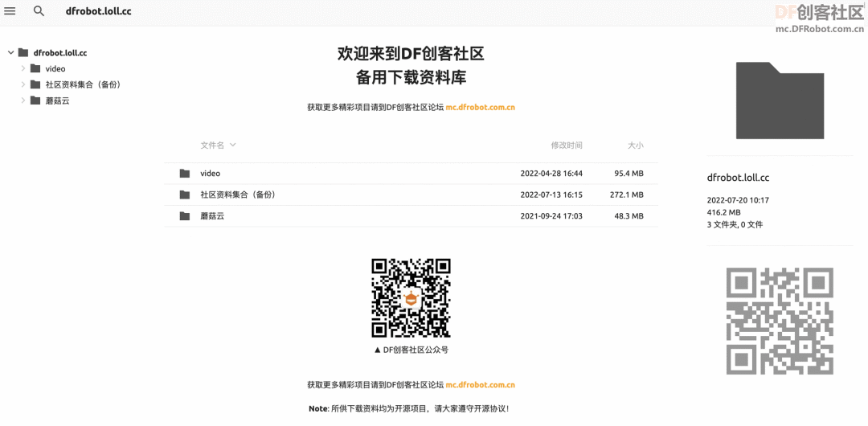Screen dimensions: 868x426
Task: Sort the list by 修改时间
Action: pos(567,145)
